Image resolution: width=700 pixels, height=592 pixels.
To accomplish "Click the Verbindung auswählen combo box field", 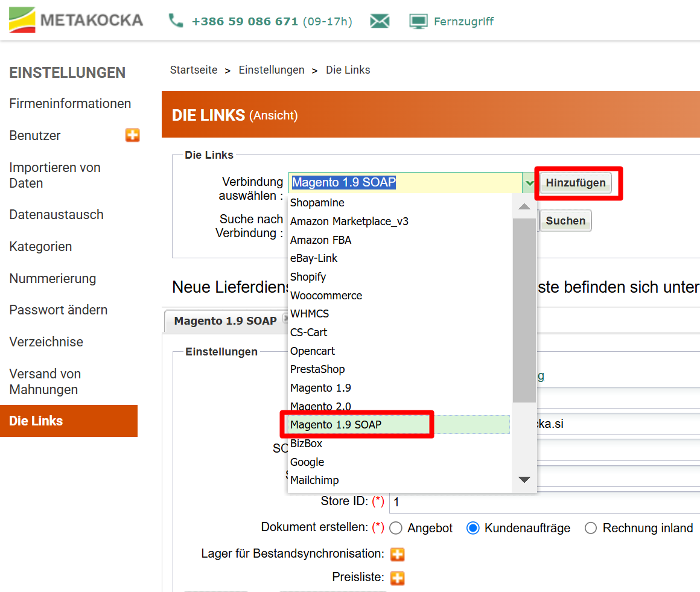I will point(406,183).
